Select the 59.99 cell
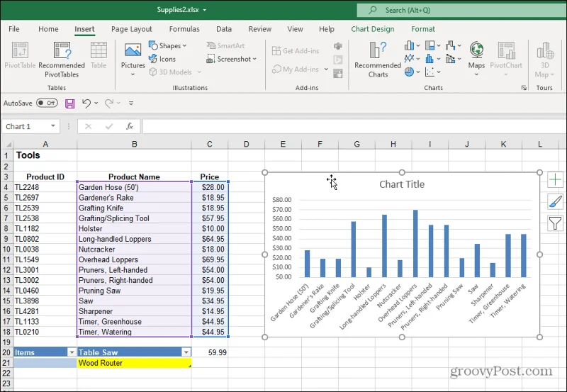 tap(210, 352)
